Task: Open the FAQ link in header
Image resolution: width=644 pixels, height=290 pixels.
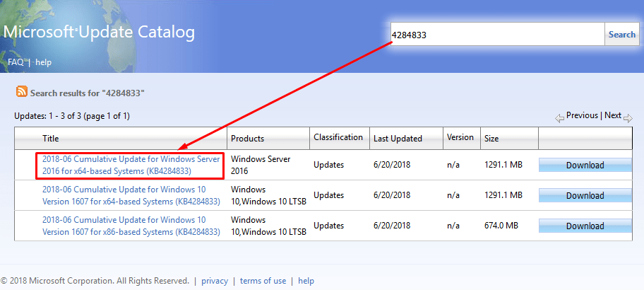Action: coord(16,62)
